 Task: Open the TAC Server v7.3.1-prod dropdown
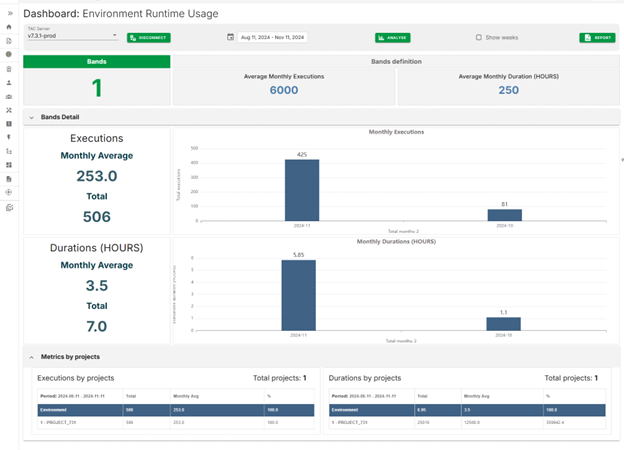(x=72, y=37)
